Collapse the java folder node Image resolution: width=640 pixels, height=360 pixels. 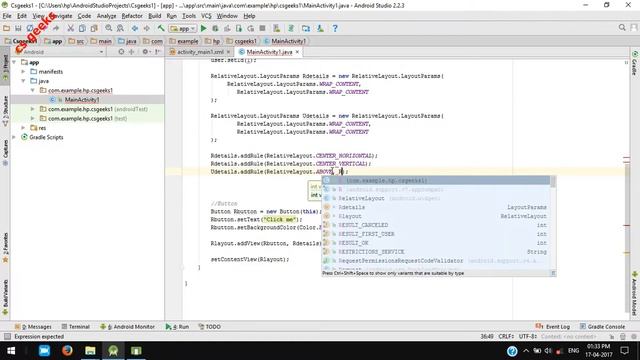click(x=23, y=81)
